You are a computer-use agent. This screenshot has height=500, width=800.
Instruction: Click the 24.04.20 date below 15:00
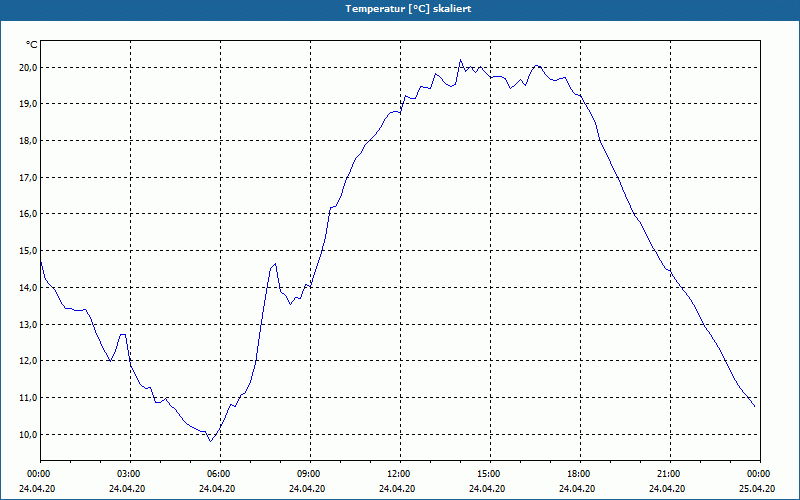point(487,488)
